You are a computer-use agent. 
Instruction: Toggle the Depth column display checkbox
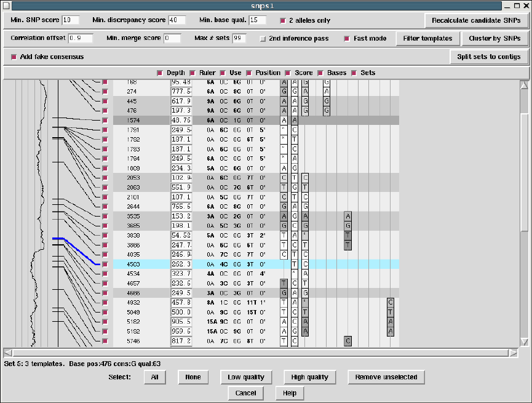pyautogui.click(x=160, y=73)
